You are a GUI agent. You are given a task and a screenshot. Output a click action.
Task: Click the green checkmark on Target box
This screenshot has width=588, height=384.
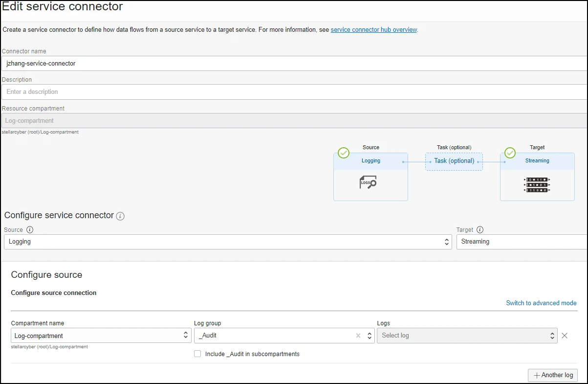(510, 153)
